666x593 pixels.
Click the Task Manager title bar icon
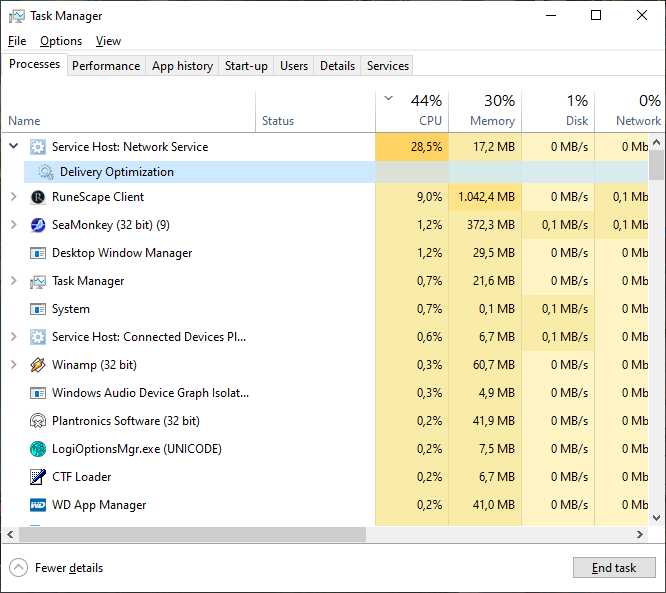[17, 16]
